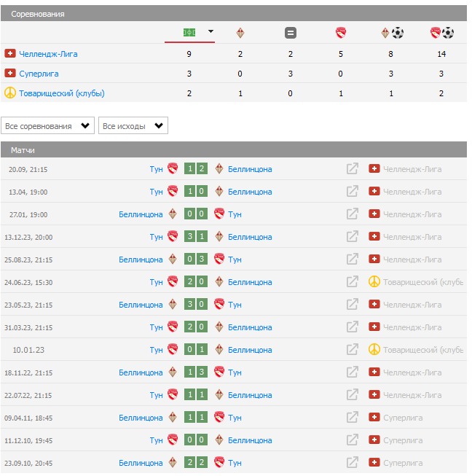The height and width of the screenshot is (476, 472).
Task: Open the Все исходы dropdown
Action: pyautogui.click(x=133, y=126)
